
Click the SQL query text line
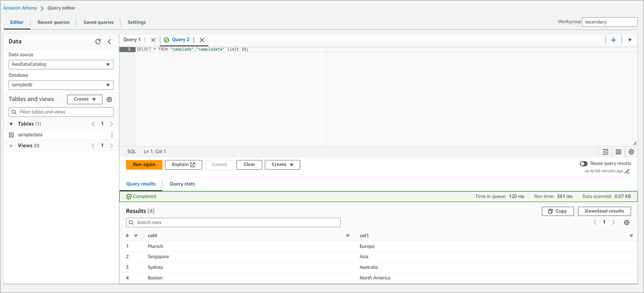click(x=192, y=50)
